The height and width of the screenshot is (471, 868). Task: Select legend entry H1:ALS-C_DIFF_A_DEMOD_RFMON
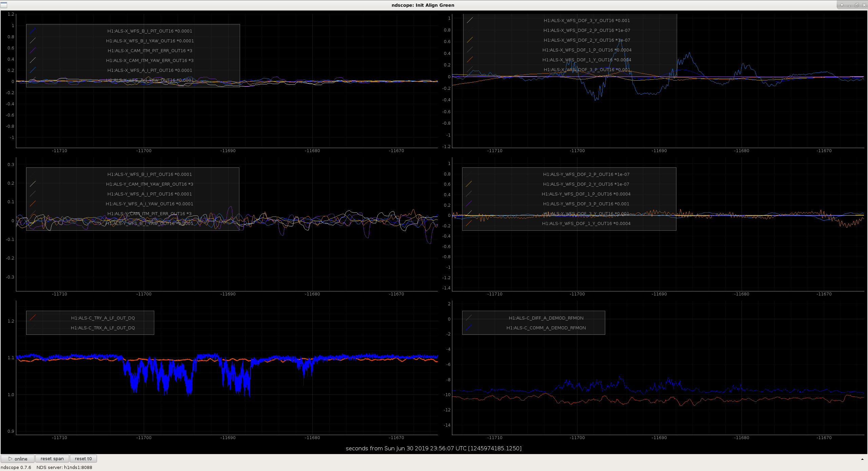[546, 318]
